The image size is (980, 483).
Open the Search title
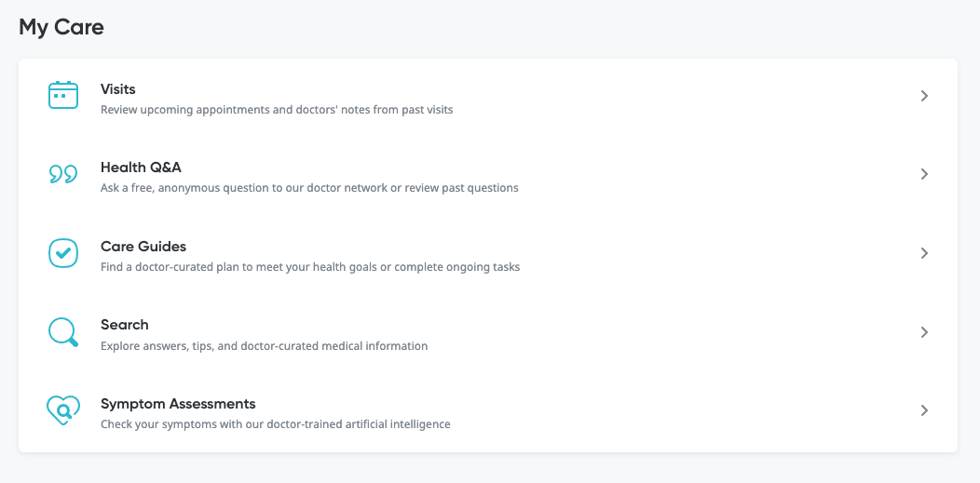point(125,325)
